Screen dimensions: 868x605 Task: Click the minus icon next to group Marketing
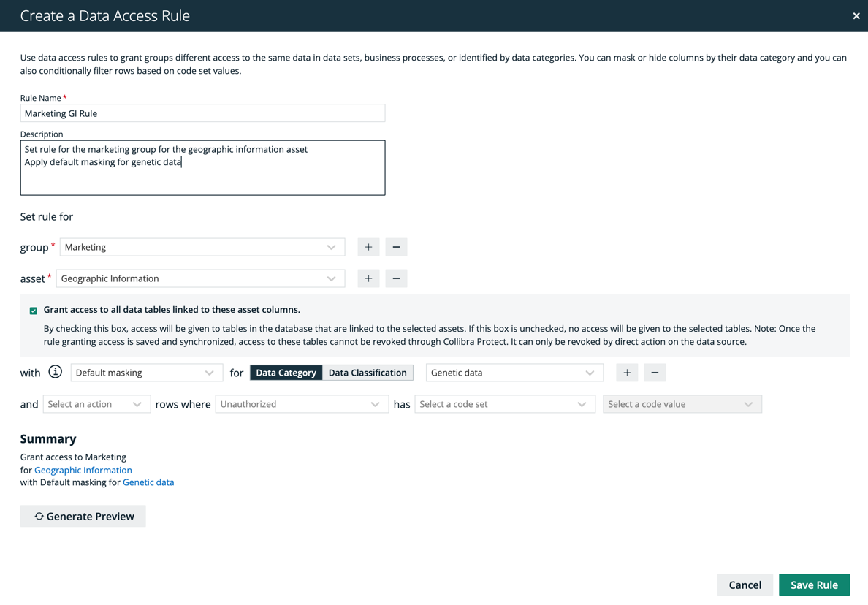click(x=396, y=247)
